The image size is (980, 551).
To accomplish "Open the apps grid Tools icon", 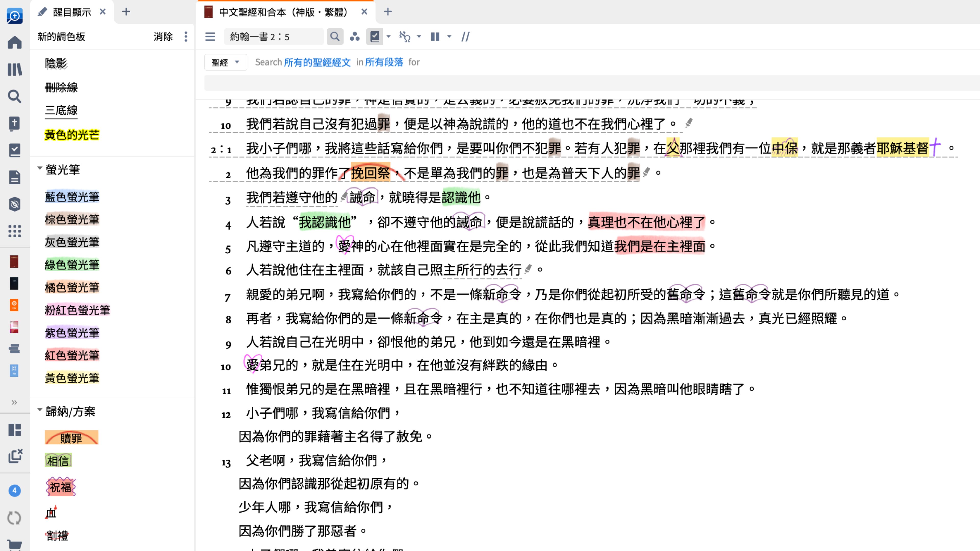I will pyautogui.click(x=15, y=231).
